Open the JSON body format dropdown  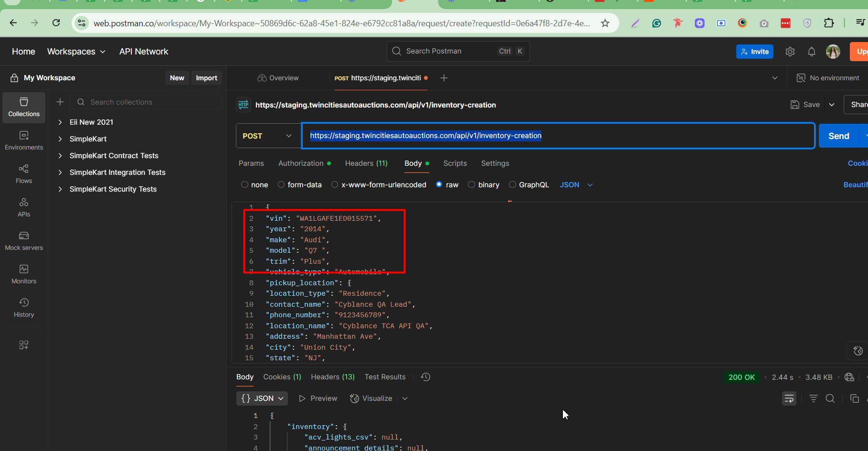[576, 184]
